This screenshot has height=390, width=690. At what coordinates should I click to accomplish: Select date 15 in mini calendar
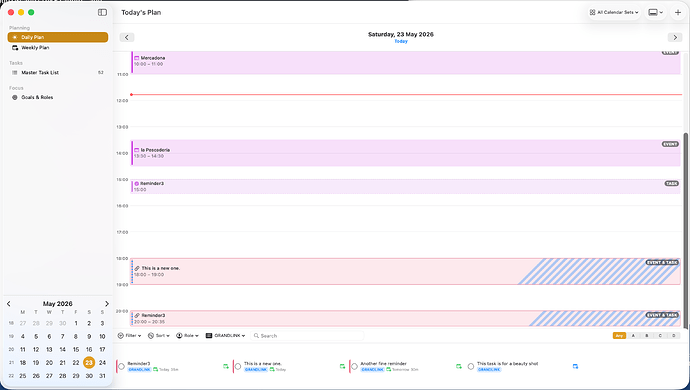pos(76,350)
